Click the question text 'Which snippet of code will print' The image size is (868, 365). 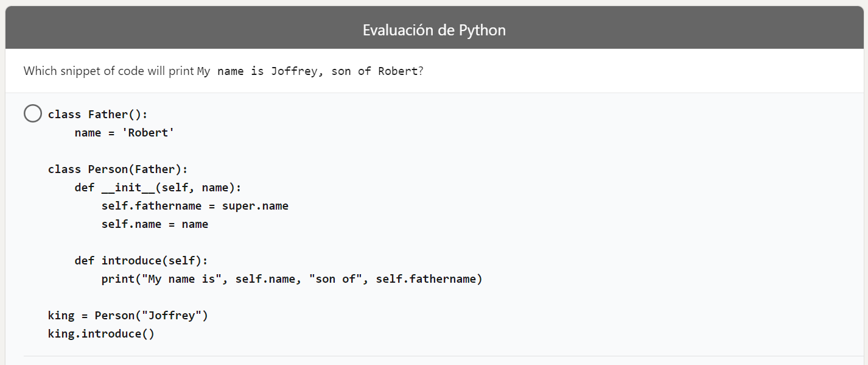pos(109,71)
